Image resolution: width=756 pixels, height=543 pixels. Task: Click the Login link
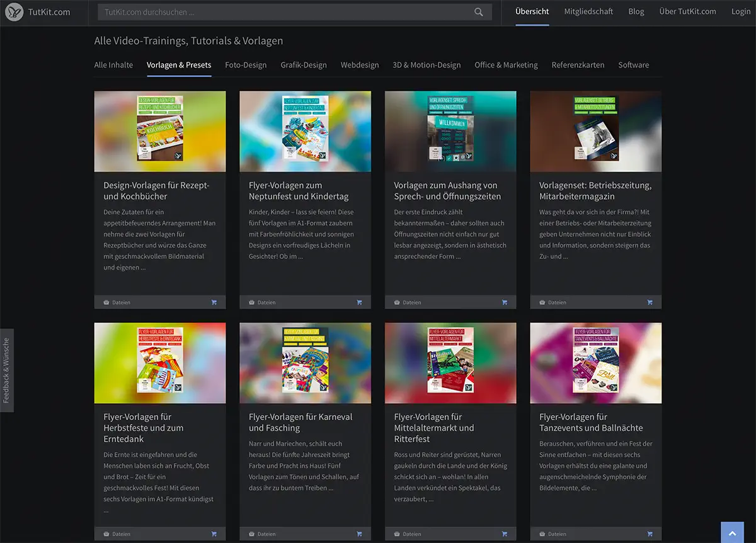pos(741,11)
